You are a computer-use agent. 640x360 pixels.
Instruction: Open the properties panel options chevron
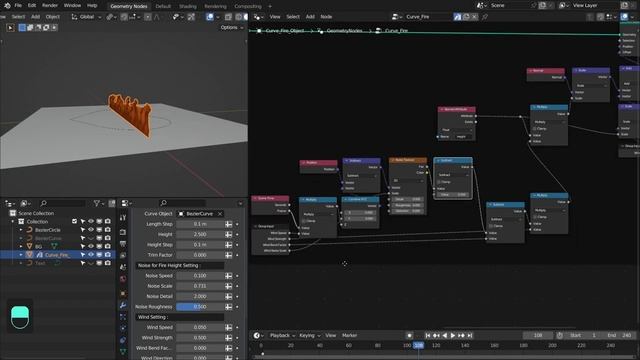(x=240, y=203)
